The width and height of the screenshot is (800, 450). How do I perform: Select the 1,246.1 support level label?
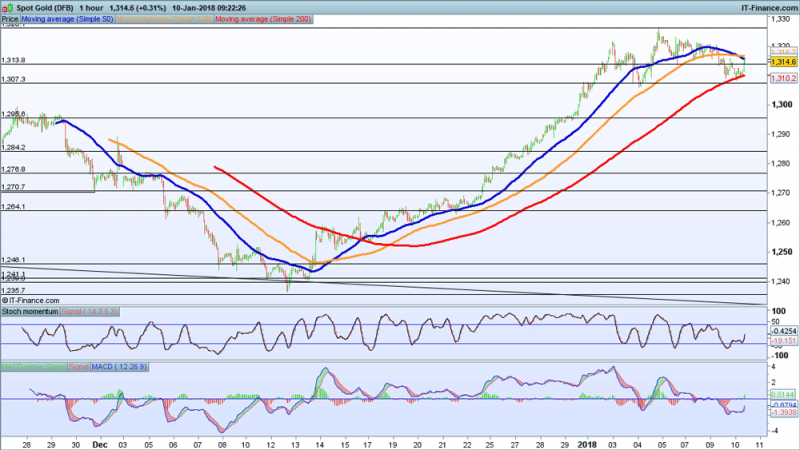tap(14, 259)
